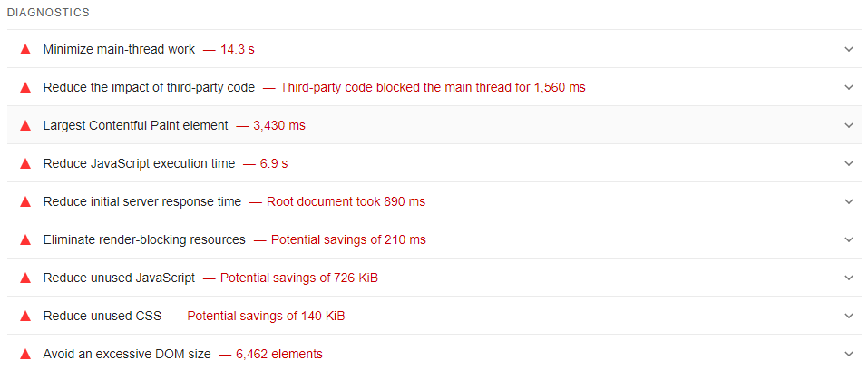The image size is (868, 371).
Task: Click warning triangle next to third-party code audit
Action: [x=25, y=87]
